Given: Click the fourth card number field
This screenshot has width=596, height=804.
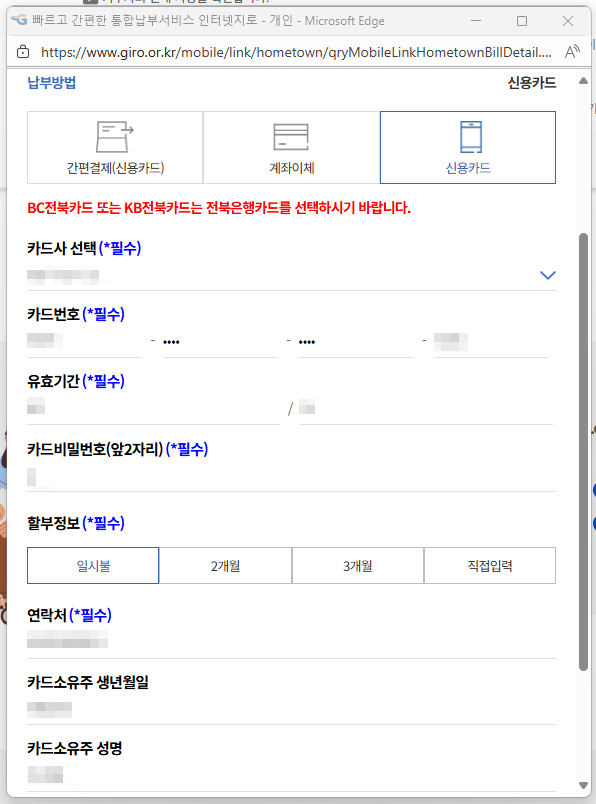Looking at the screenshot, I should pos(491,341).
